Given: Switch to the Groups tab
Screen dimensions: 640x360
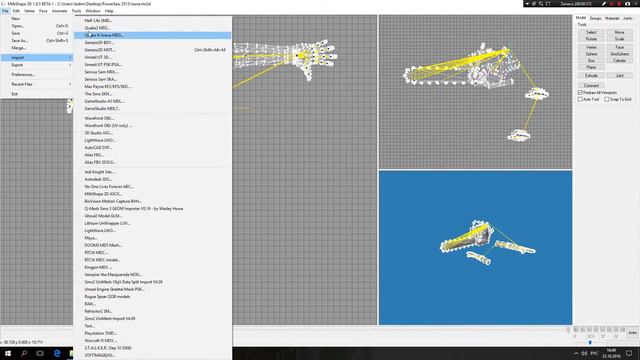Looking at the screenshot, I should click(x=596, y=18).
